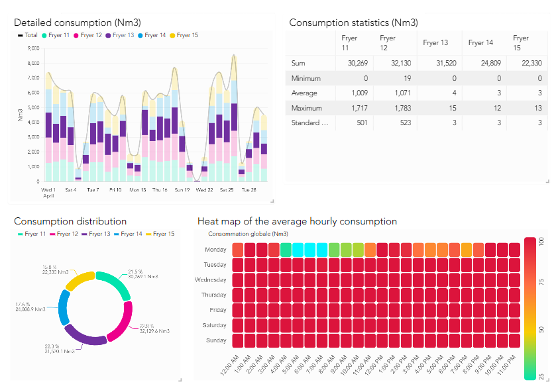Click the heat map widget resize handle
The width and height of the screenshot is (556, 392).
pos(548,379)
